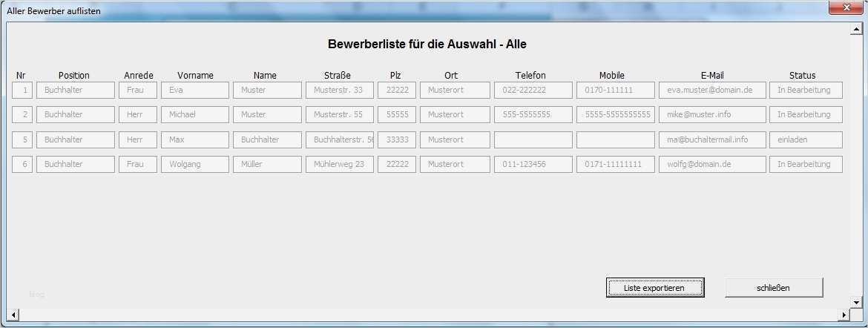Click the Ort field in Max's row

pos(455,140)
